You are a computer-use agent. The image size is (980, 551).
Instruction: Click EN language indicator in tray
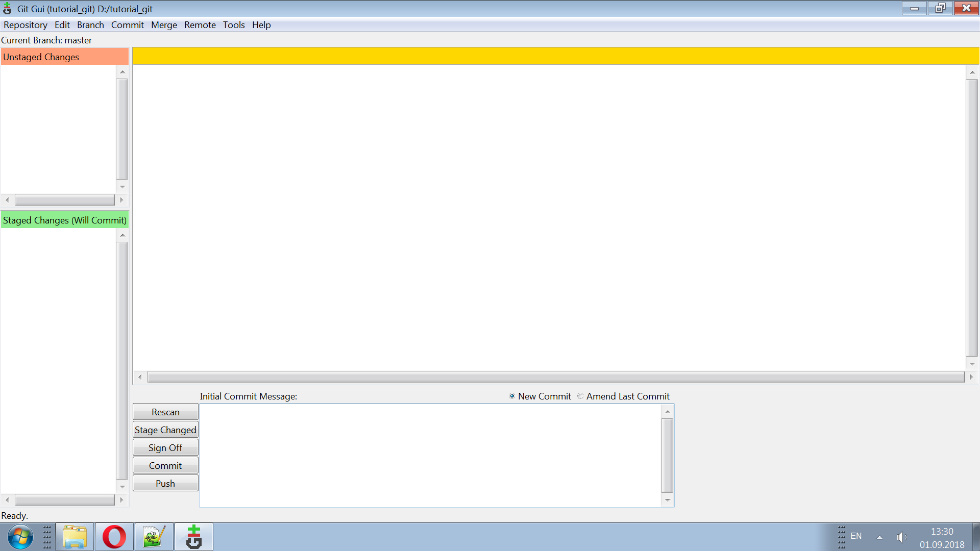pyautogui.click(x=856, y=536)
